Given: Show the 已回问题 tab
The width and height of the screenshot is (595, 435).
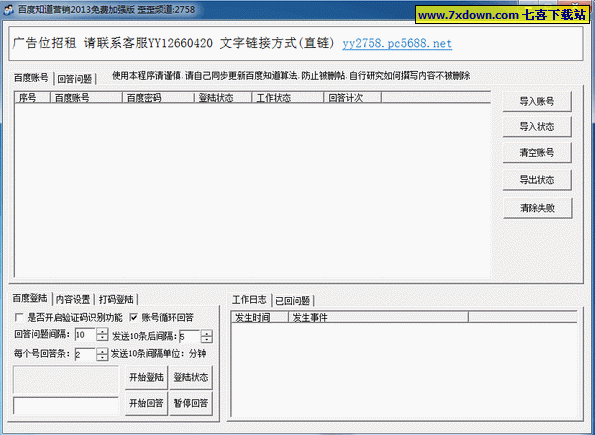Looking at the screenshot, I should tap(293, 301).
